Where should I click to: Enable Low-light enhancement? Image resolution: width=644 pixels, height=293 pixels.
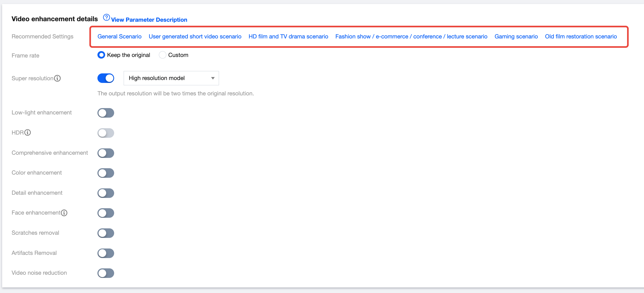[106, 113]
